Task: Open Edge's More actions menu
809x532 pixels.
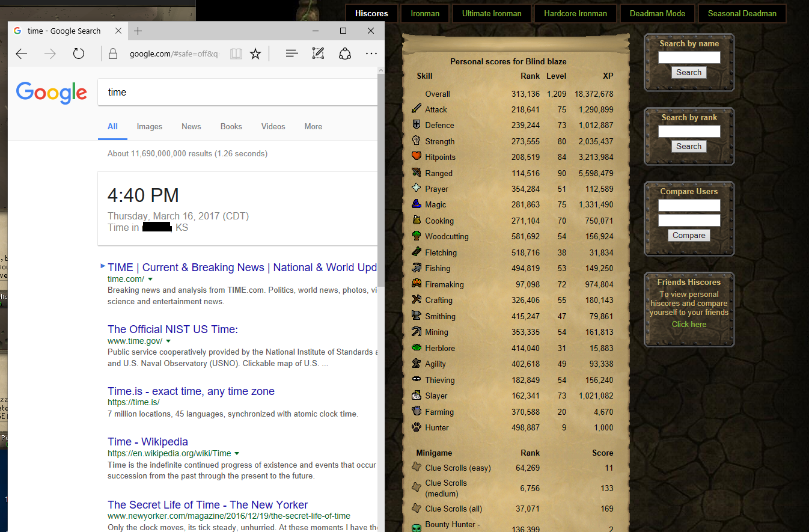Action: point(371,54)
